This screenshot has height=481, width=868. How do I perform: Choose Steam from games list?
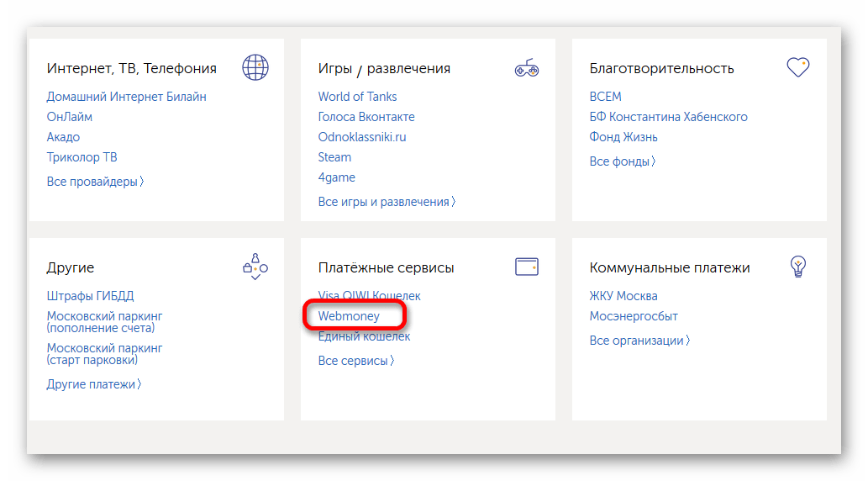coord(334,157)
